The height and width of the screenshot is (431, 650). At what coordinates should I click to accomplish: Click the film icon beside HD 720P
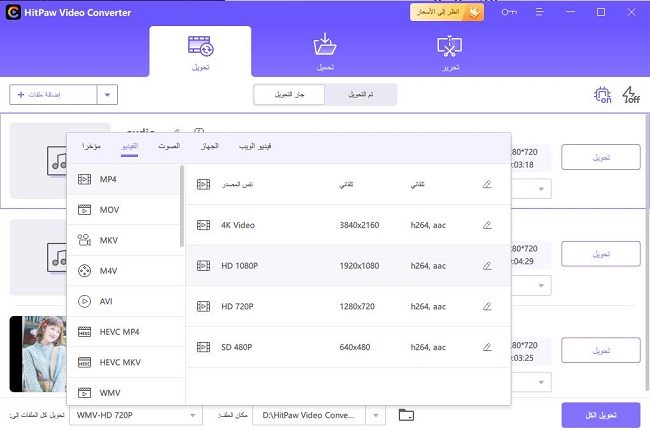(x=203, y=306)
